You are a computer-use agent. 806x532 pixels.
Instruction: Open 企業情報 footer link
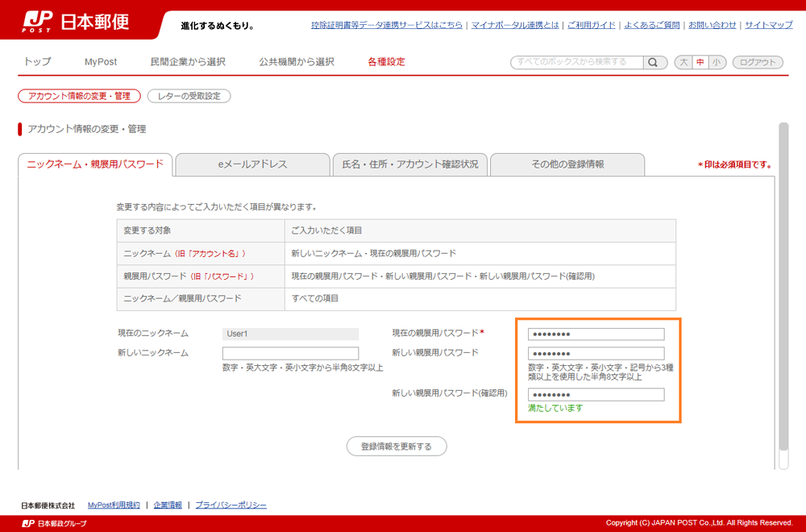point(168,505)
